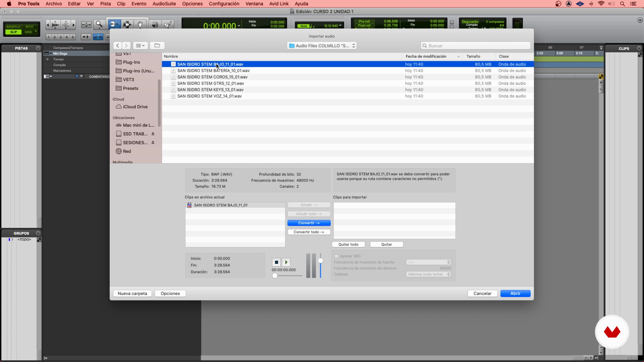This screenshot has height=362, width=644.
Task: Select the Scrubber speaker tool
Action: pos(155,24)
